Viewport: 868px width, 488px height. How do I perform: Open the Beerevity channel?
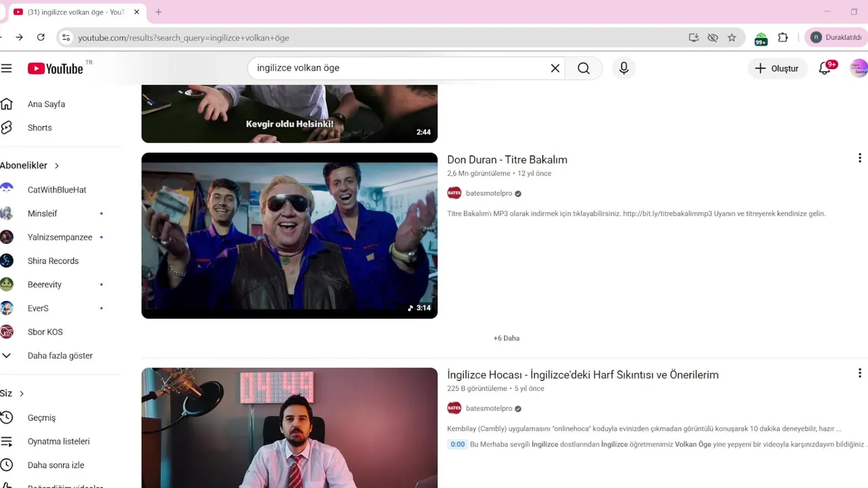(x=45, y=285)
